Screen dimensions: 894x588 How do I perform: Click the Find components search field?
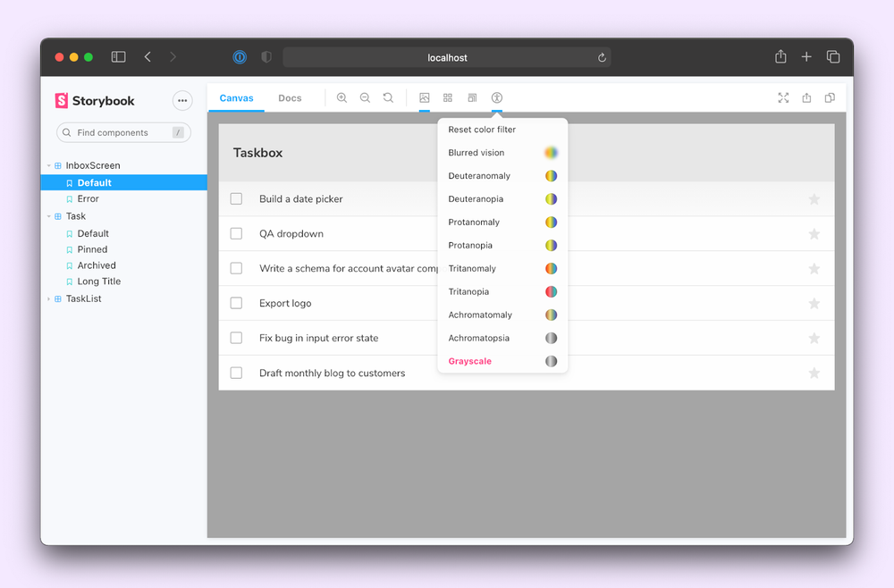pos(122,131)
